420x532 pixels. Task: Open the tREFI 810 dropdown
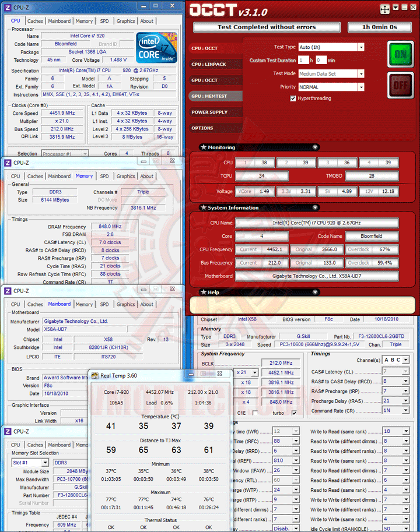point(296,460)
